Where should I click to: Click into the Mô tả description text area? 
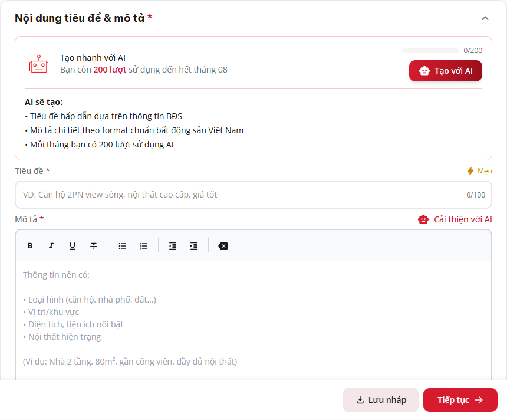[x=253, y=320]
